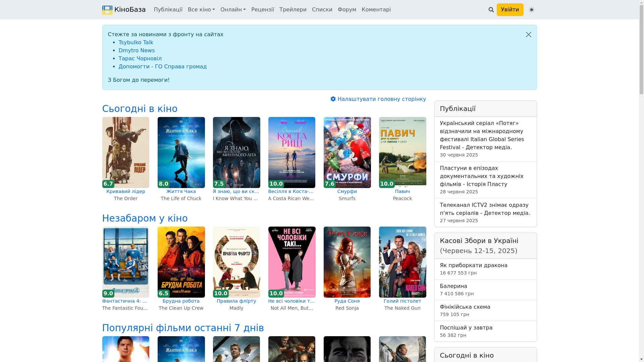644x362 pixels.
Task: Open the Павич poster
Action: tap(402, 153)
